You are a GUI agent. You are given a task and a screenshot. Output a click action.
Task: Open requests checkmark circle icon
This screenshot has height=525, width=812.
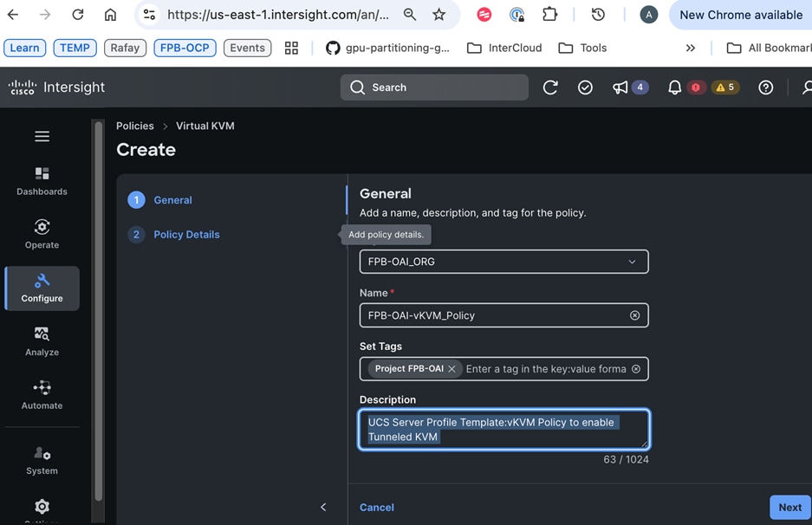585,87
